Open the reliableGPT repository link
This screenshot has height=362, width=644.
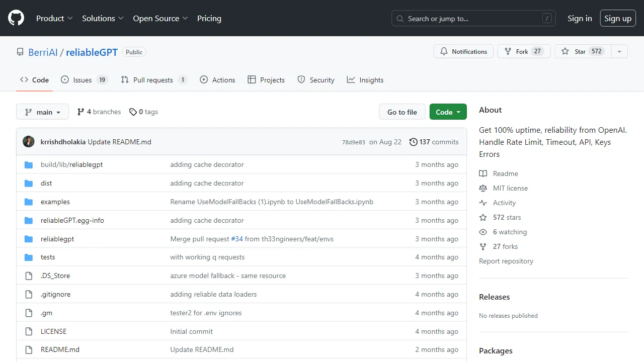92,52
